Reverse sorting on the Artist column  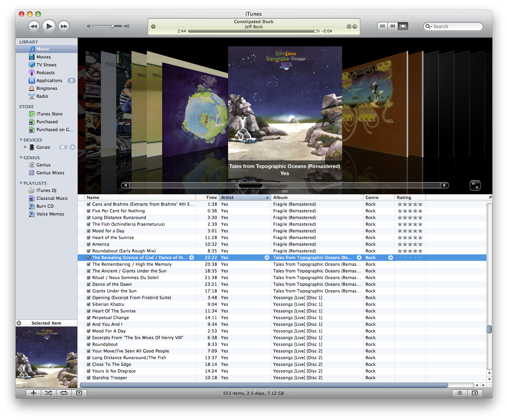(245, 197)
